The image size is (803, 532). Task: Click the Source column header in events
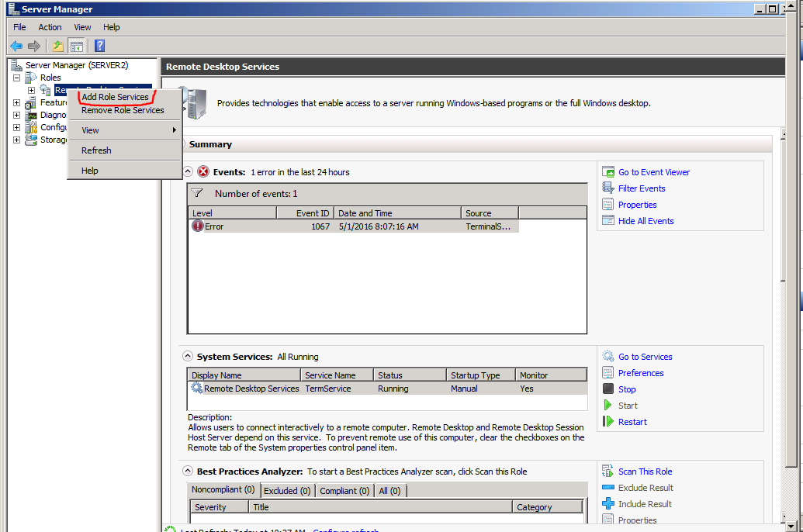click(490, 213)
